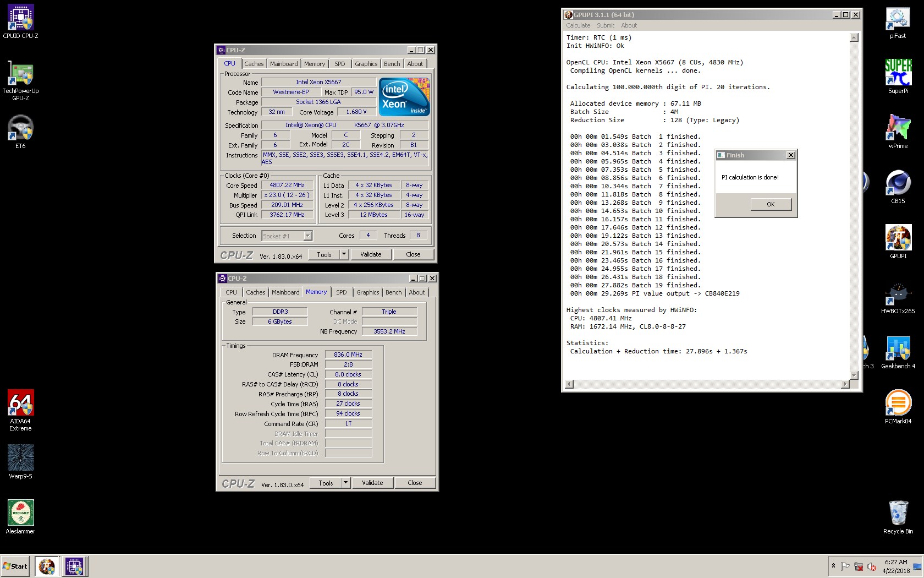Switch to GPUPI from the taskbar
924x578 pixels.
pyautogui.click(x=46, y=566)
